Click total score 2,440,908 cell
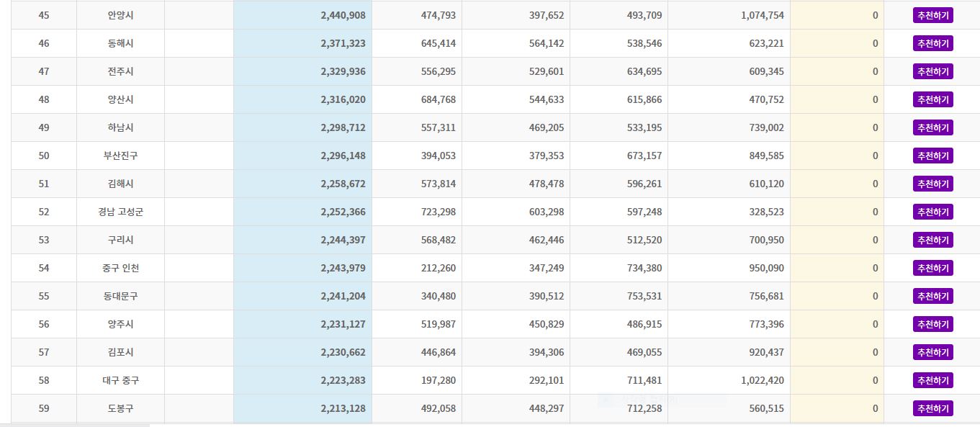 pos(343,15)
